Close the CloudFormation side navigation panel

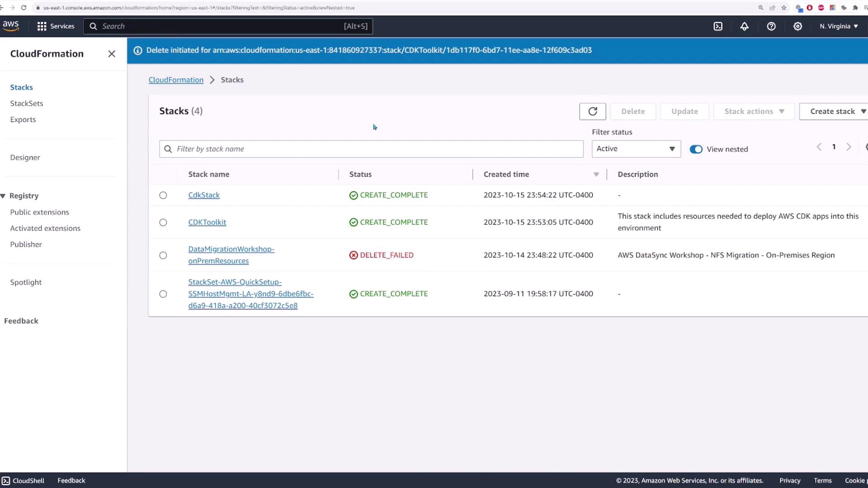point(112,54)
